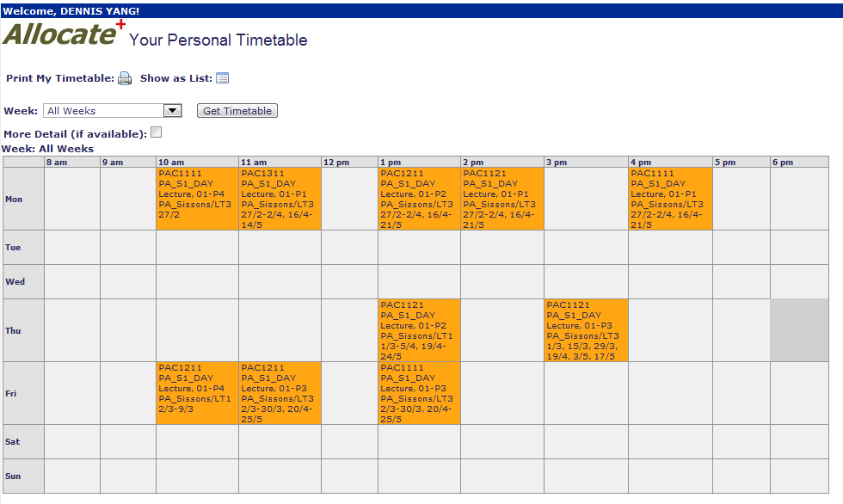The image size is (843, 504).
Task: Click the empty Wednesday 9 am cell
Action: (128, 281)
